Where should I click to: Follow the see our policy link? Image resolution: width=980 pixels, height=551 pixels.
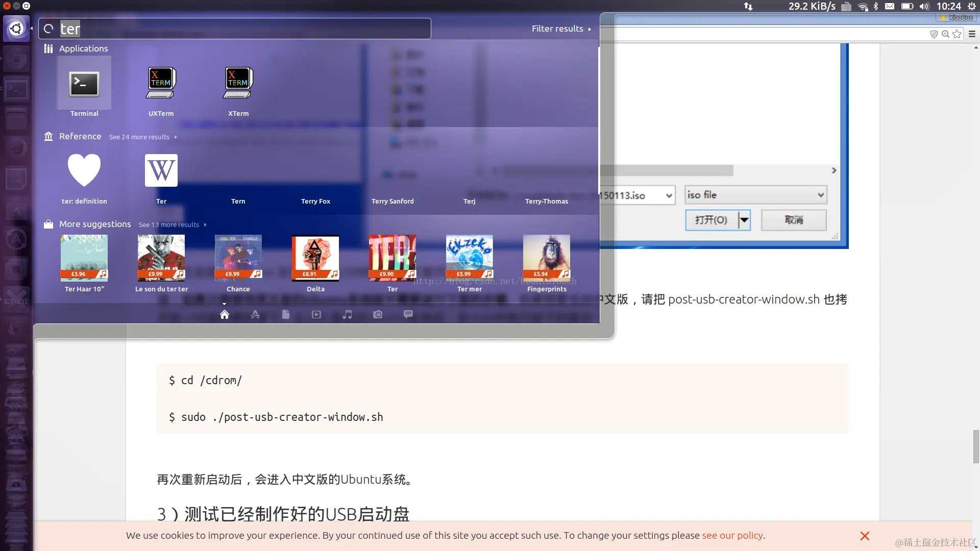pyautogui.click(x=732, y=535)
